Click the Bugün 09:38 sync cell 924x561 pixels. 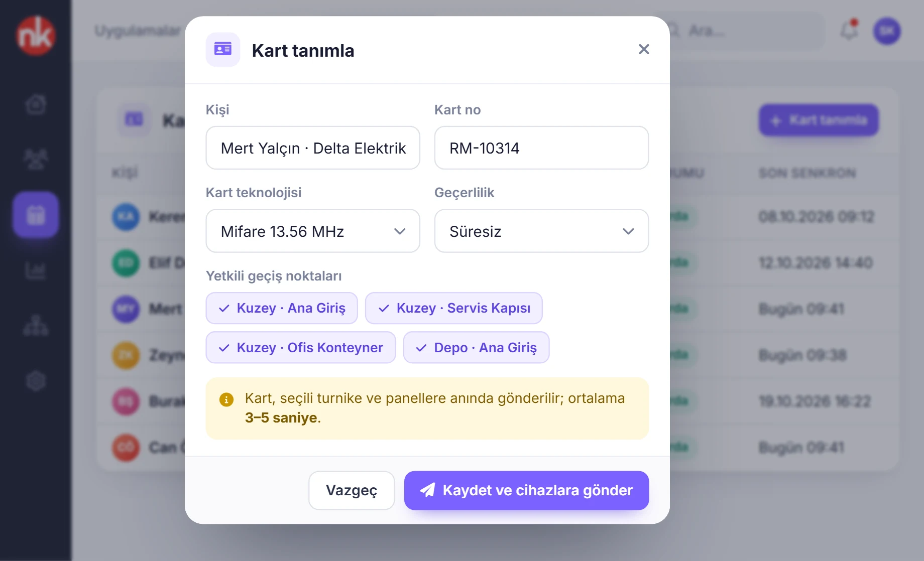coord(802,355)
